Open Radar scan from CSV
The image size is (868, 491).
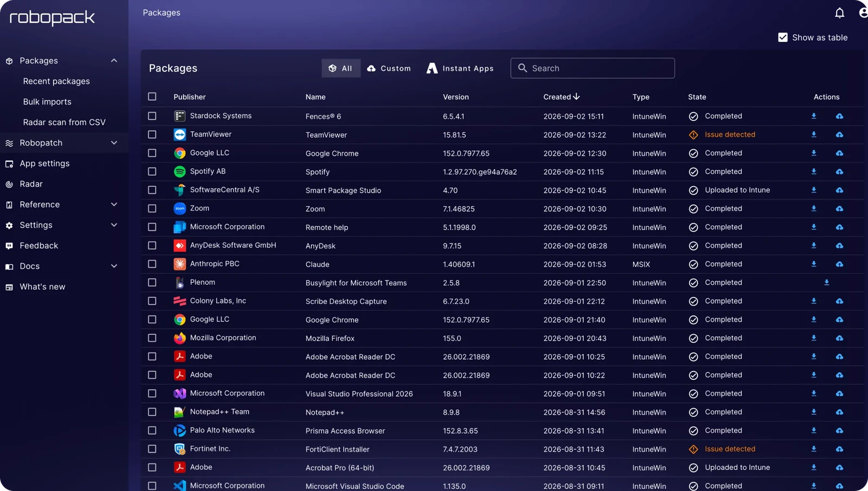pos(64,123)
